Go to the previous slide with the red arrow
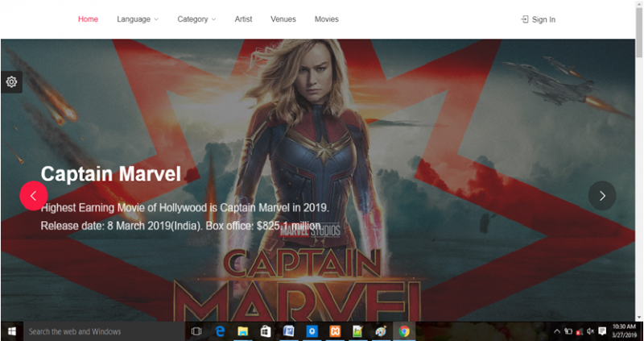The image size is (644, 341). pos(34,196)
